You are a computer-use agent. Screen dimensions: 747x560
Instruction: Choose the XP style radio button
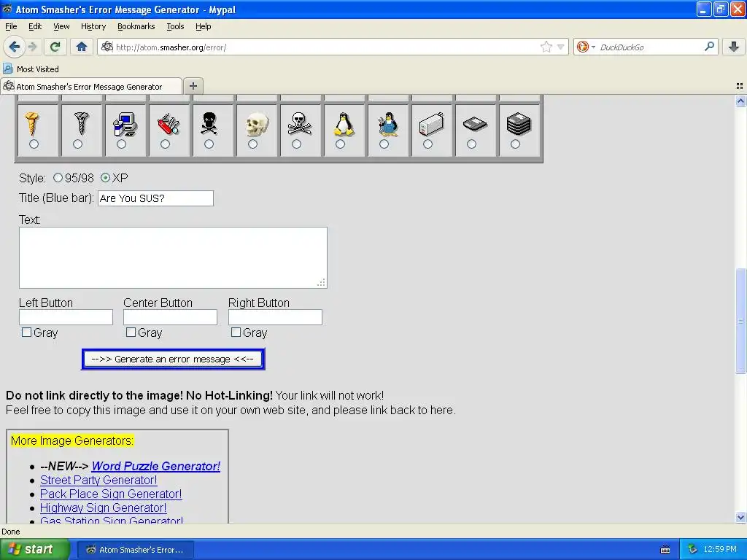click(105, 178)
